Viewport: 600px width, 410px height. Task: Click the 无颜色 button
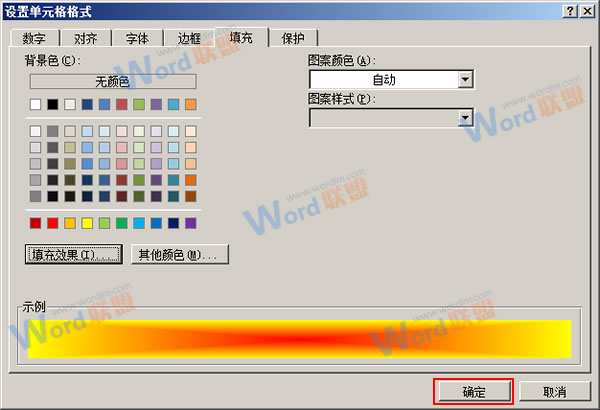tap(113, 81)
